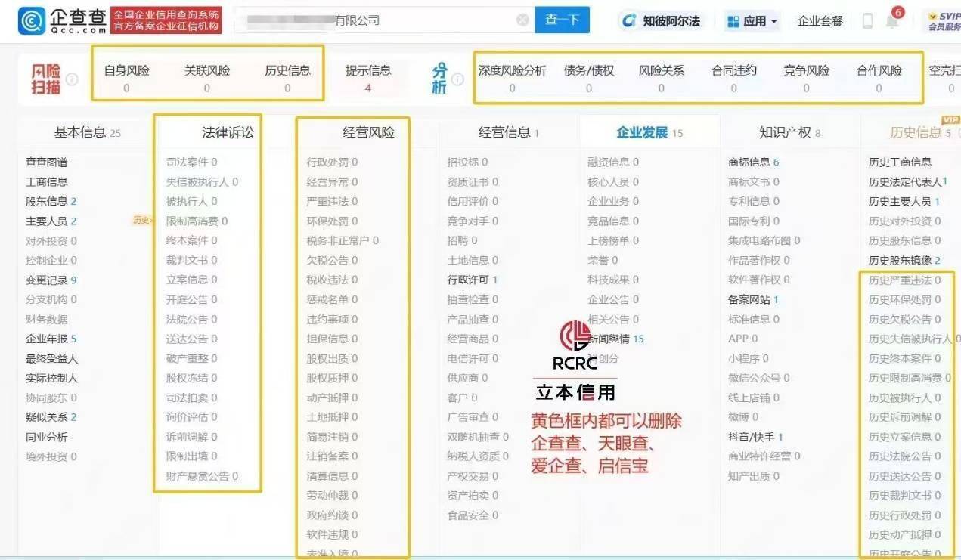Open 行政许可 with 1 record
This screenshot has width=961, height=560.
473,280
